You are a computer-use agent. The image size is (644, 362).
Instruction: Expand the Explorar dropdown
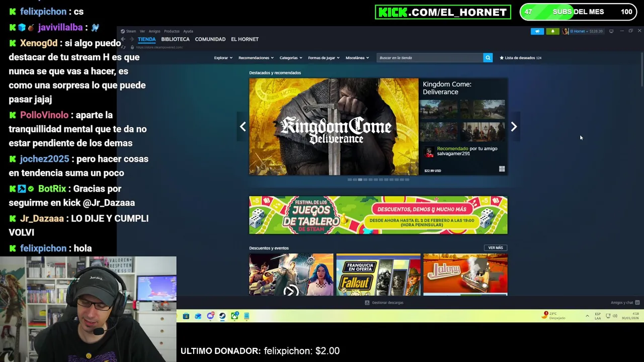point(223,58)
